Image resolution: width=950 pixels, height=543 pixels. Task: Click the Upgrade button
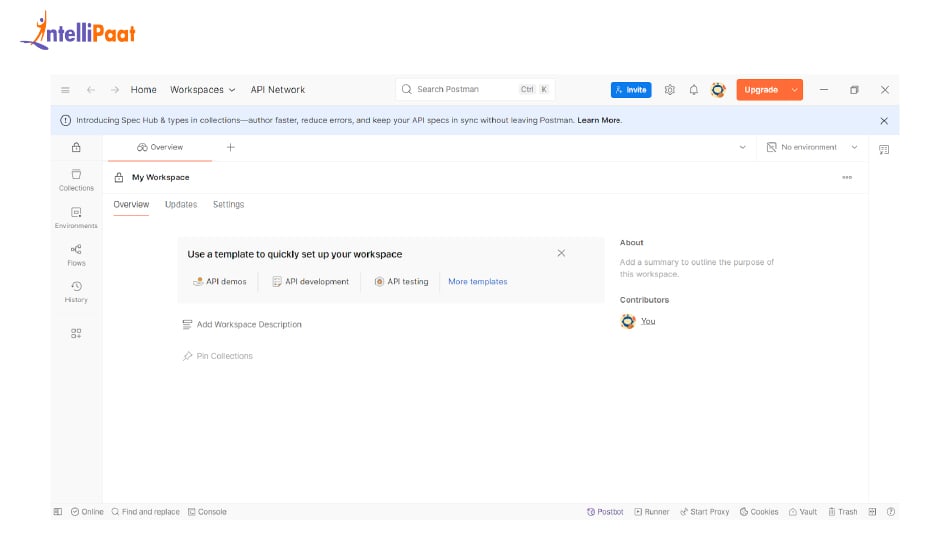[761, 90]
